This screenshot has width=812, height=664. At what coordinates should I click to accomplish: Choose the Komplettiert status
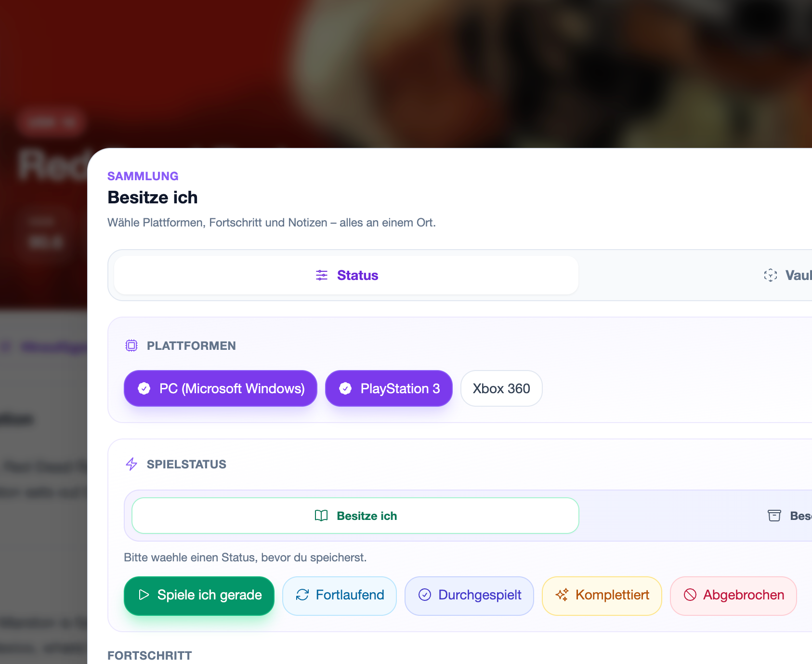(x=602, y=596)
